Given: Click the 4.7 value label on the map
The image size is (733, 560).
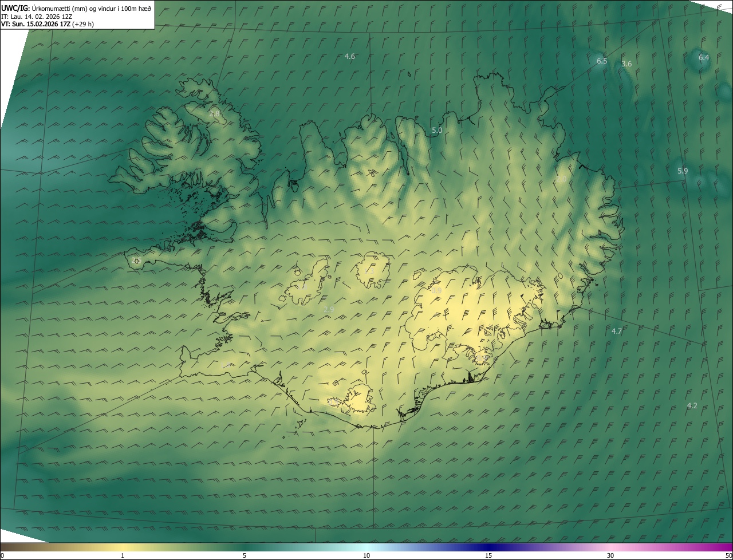Looking at the screenshot, I should click(x=617, y=331).
